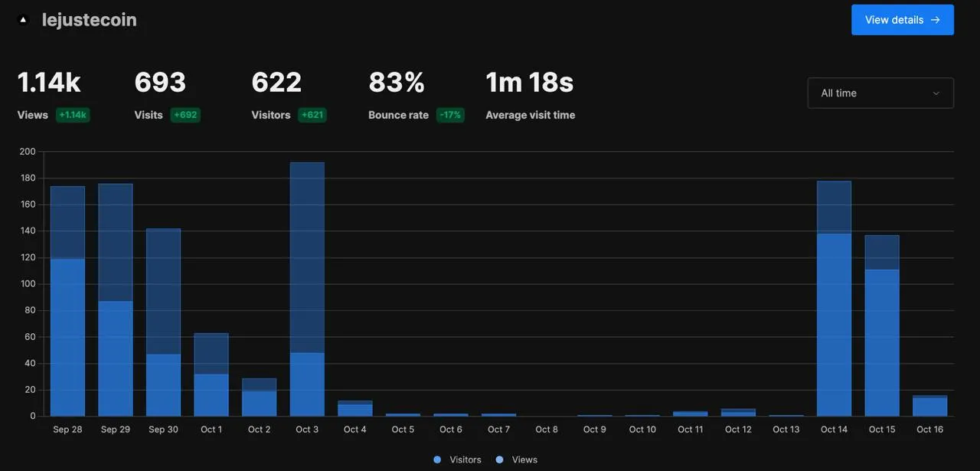Click the Oct 16 bar in the chart
This screenshot has width=980, height=471.
930,406
